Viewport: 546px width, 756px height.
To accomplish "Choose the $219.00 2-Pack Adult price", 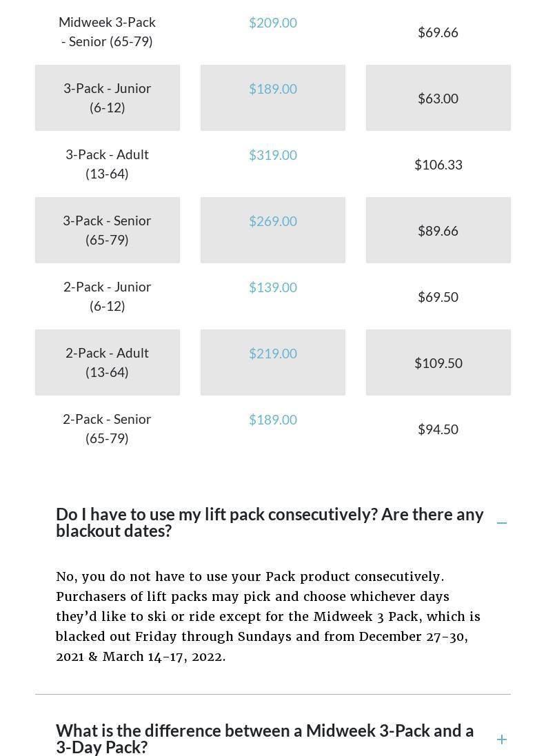I will coord(273,354).
